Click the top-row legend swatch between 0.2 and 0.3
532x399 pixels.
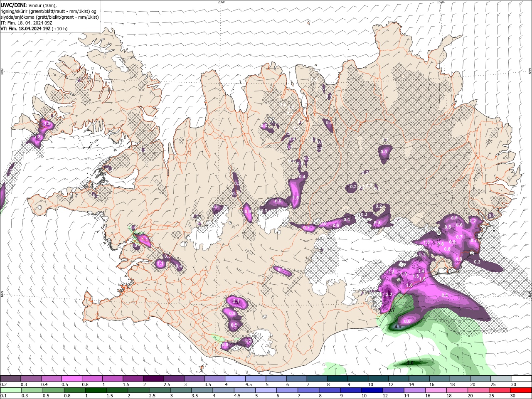pyautogui.click(x=10, y=379)
